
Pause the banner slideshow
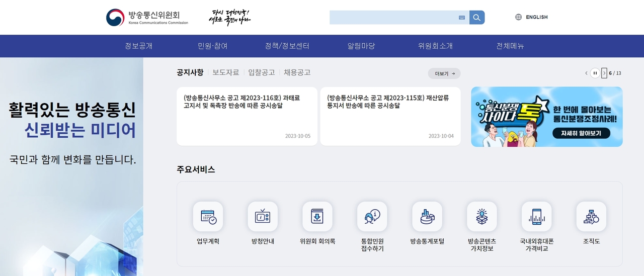595,73
